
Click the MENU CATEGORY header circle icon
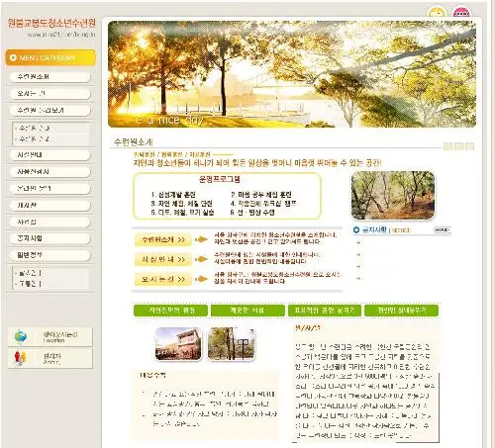pyautogui.click(x=13, y=58)
